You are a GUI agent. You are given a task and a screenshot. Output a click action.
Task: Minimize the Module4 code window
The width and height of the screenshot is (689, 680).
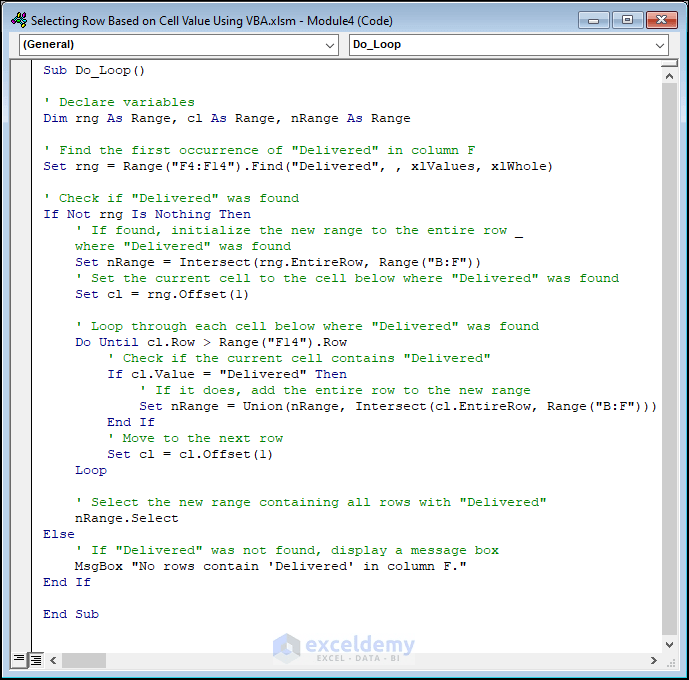594,20
